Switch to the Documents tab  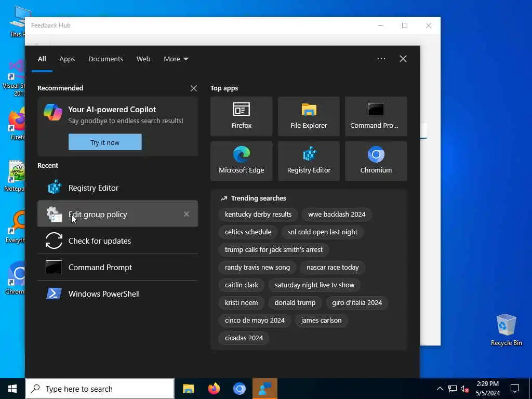coord(105,59)
